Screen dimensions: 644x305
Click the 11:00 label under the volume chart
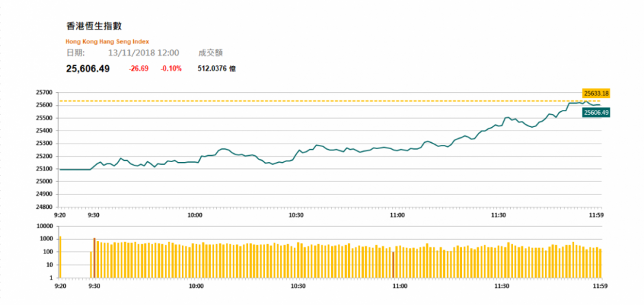(x=399, y=286)
